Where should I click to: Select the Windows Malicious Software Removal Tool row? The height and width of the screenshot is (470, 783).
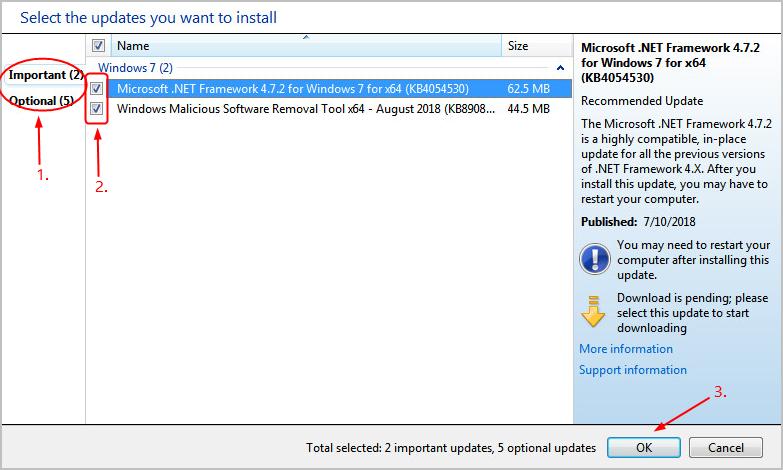(300, 108)
